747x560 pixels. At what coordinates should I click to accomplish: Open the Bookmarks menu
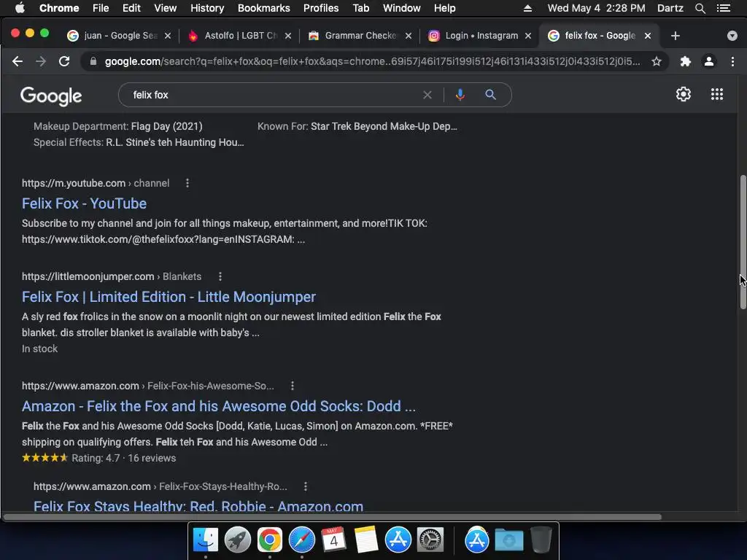click(264, 8)
